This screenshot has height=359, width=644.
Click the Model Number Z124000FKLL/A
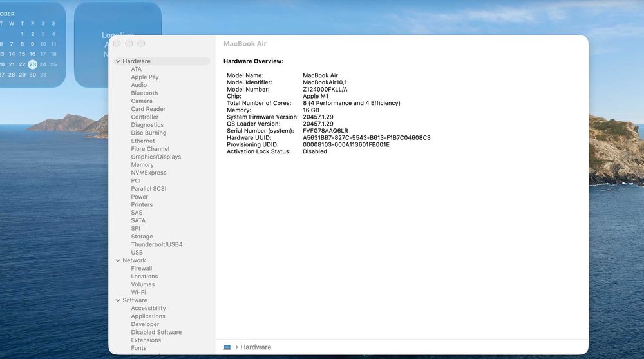coord(325,89)
